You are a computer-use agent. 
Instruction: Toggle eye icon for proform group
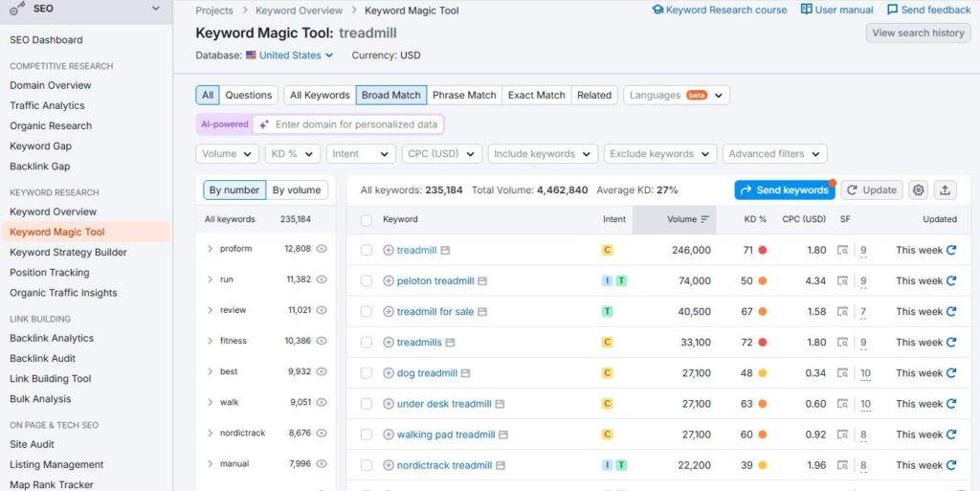pyautogui.click(x=322, y=249)
